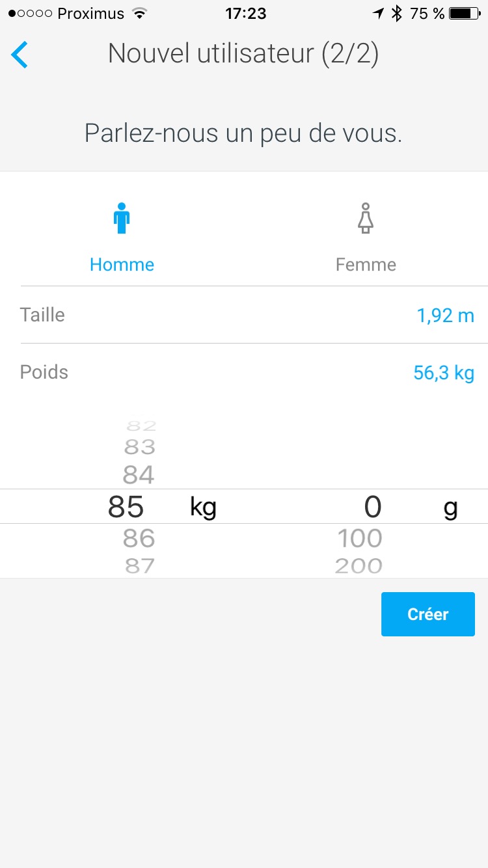Image resolution: width=488 pixels, height=868 pixels.
Task: Tap the Bluetooth status icon
Action: pyautogui.click(x=397, y=14)
